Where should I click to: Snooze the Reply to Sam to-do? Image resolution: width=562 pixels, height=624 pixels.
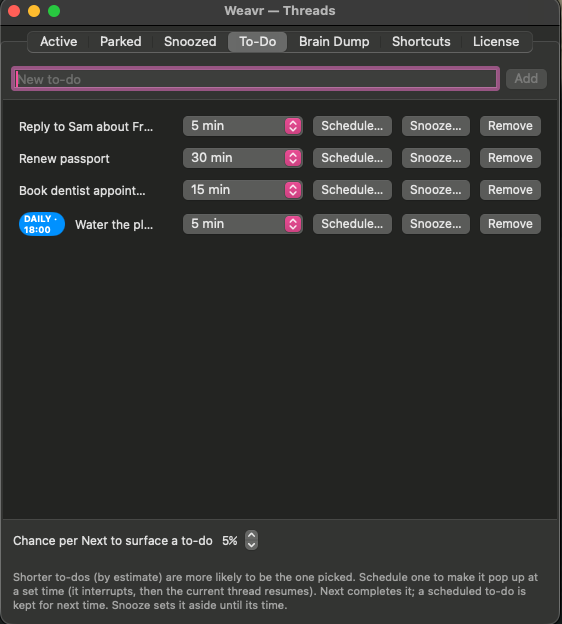coord(436,126)
